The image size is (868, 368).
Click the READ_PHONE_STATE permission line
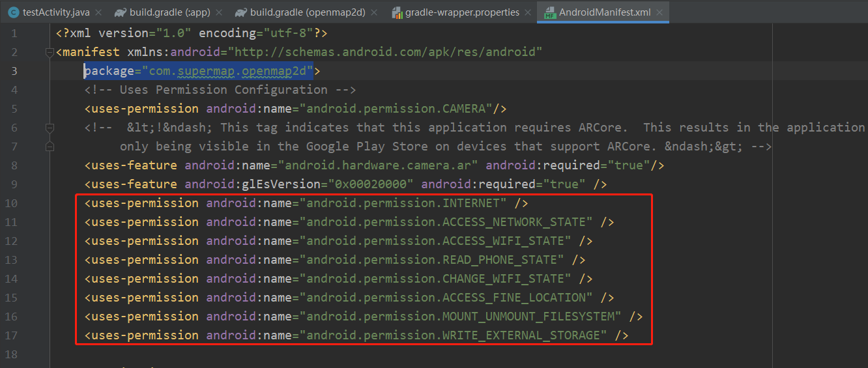(335, 260)
